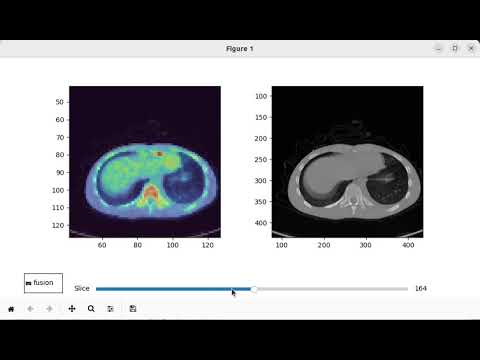Screen dimensions: 480x360
Task: Go forward to next view arrow
Action: point(49,309)
